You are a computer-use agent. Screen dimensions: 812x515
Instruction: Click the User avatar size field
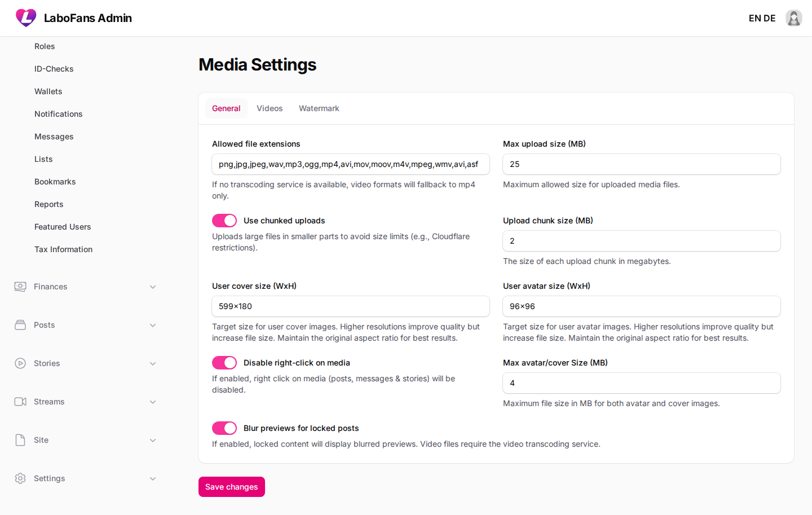tap(642, 306)
